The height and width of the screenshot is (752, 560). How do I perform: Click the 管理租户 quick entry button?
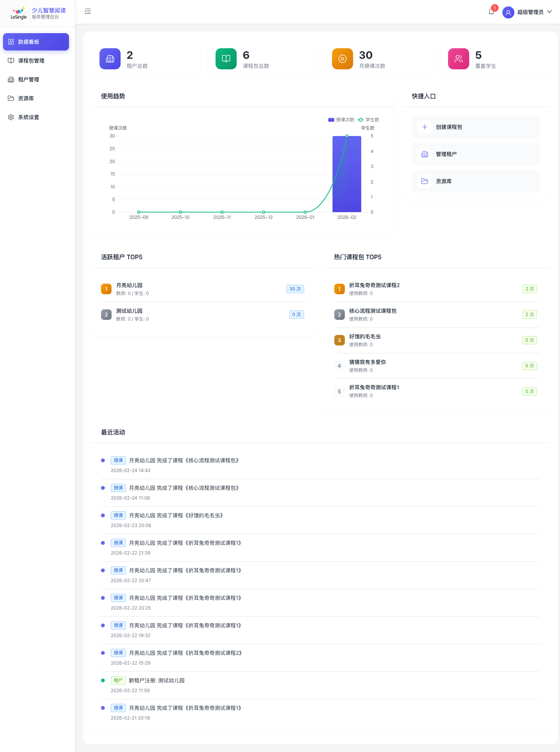[x=476, y=154]
